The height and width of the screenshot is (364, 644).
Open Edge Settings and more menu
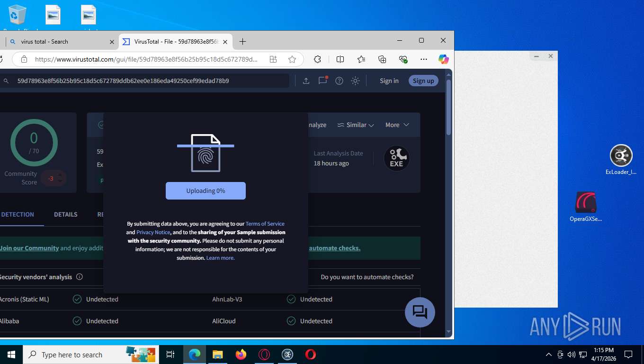pyautogui.click(x=424, y=59)
